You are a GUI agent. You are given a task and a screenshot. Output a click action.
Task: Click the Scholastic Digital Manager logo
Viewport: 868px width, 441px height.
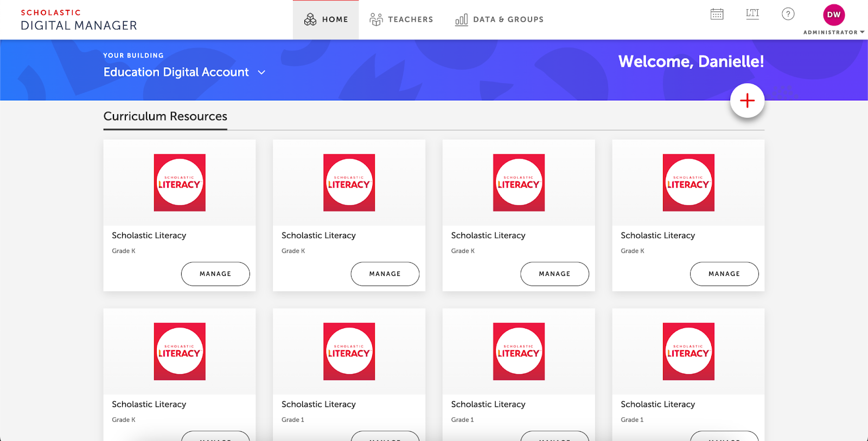point(79,20)
